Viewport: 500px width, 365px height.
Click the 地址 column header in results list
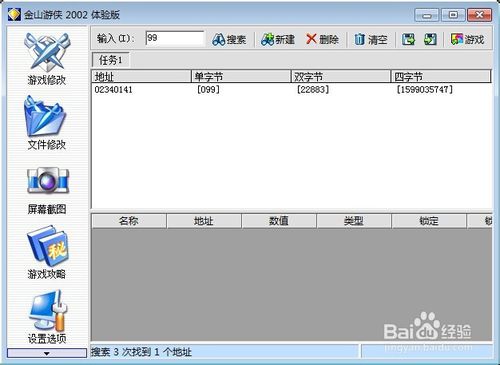click(141, 76)
